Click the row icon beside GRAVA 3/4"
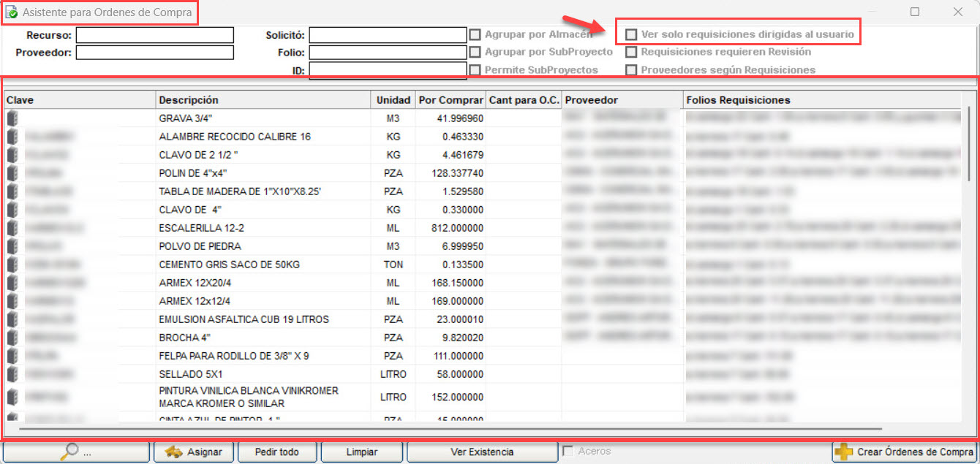The image size is (980, 464). [12, 118]
